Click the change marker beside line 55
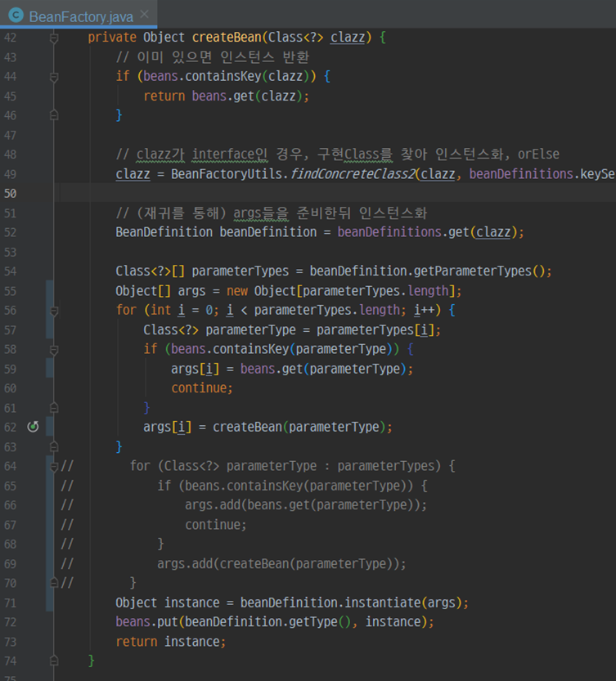The height and width of the screenshot is (681, 616). pyautogui.click(x=50, y=290)
